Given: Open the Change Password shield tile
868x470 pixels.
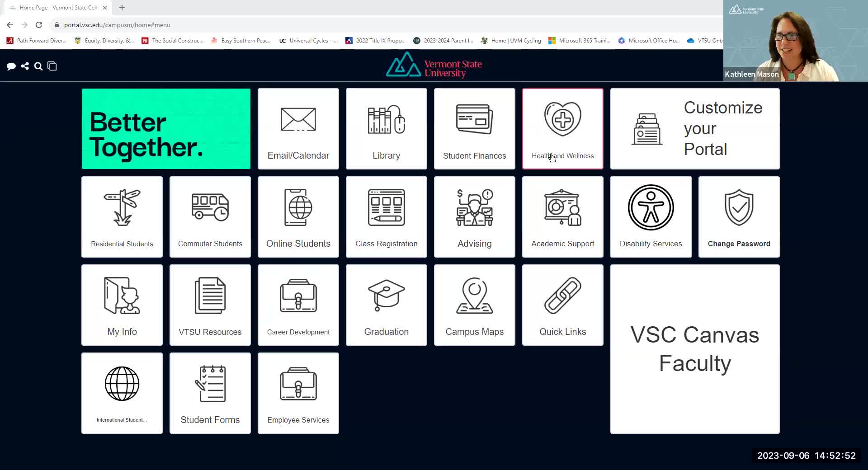Looking at the screenshot, I should (x=739, y=217).
